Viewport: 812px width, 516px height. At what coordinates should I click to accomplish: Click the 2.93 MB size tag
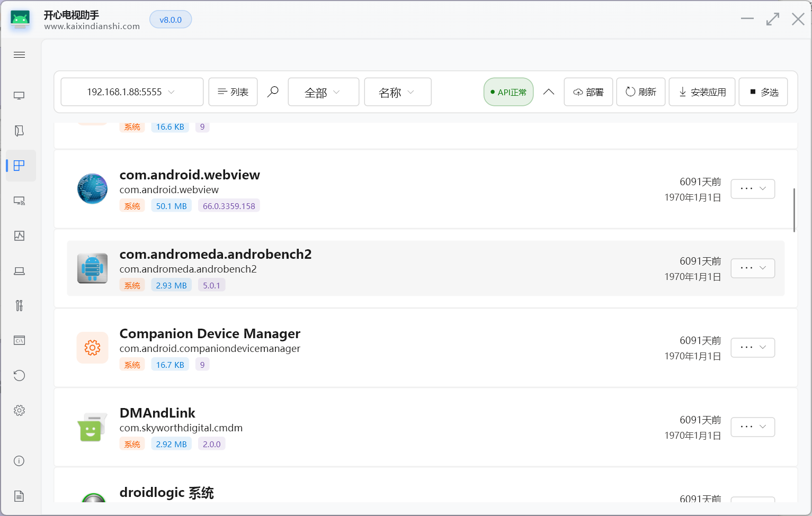(172, 285)
